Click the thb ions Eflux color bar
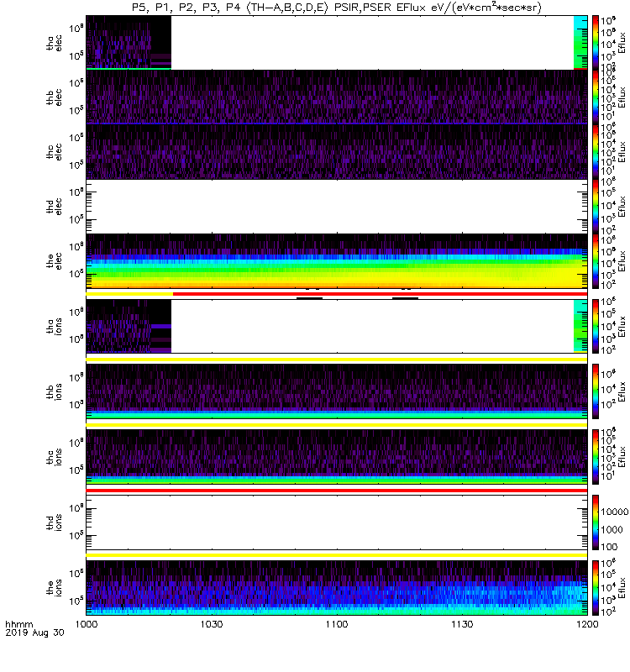Image resolution: width=630 pixels, height=672 pixels. [596, 391]
